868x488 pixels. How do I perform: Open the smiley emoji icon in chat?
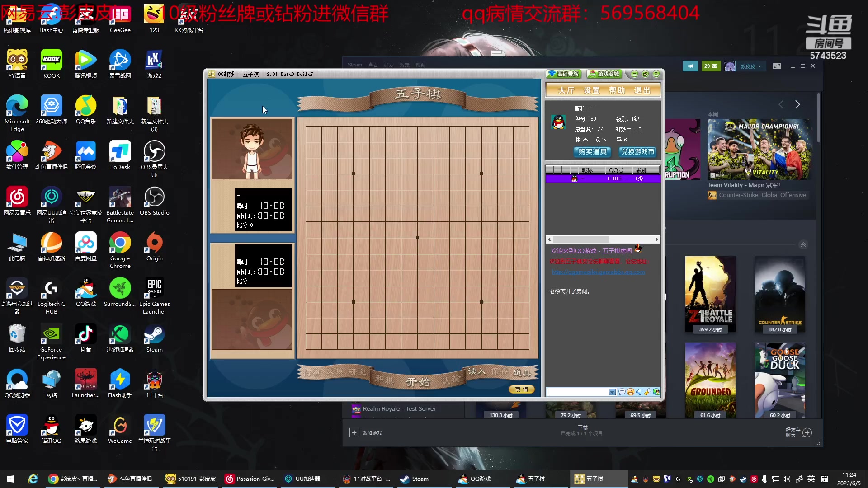pos(631,392)
